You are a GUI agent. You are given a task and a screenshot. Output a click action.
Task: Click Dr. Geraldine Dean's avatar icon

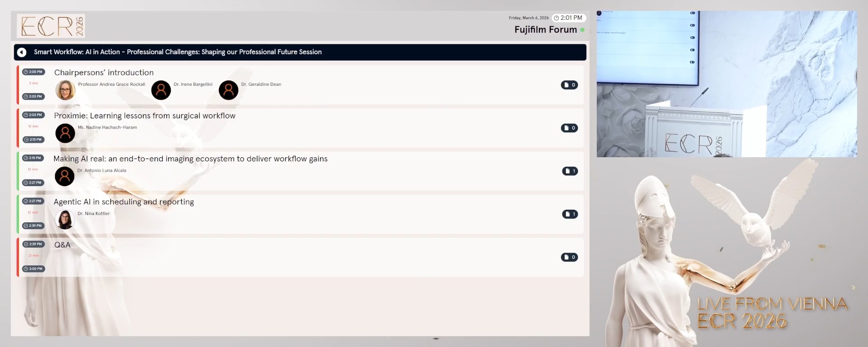pyautogui.click(x=229, y=90)
